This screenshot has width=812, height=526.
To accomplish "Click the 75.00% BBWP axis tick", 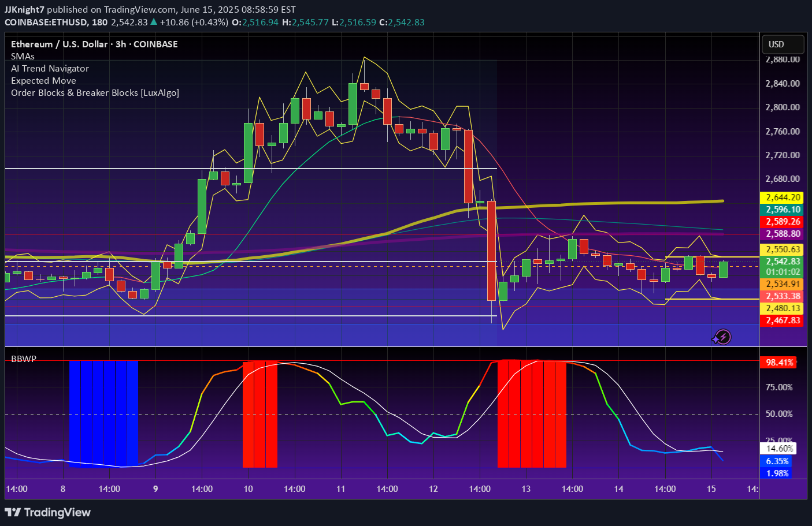I will coord(779,387).
